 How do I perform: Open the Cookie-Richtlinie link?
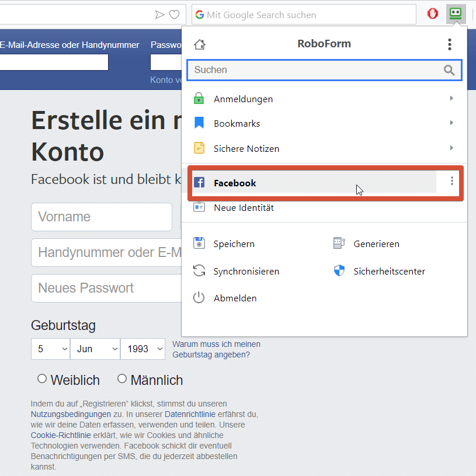point(61,435)
